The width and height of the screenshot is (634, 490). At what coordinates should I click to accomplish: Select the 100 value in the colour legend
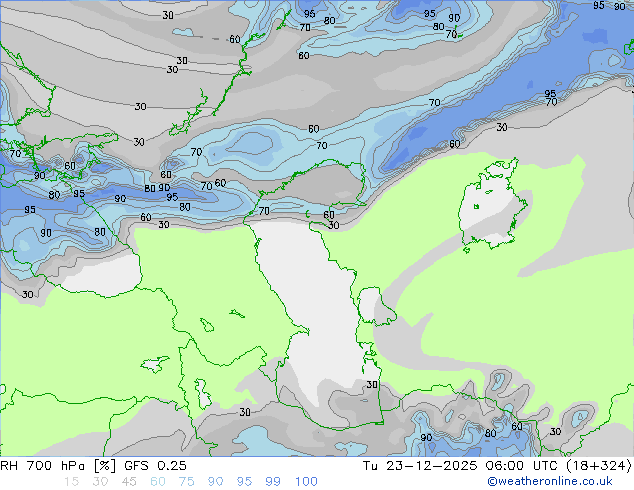click(x=306, y=482)
